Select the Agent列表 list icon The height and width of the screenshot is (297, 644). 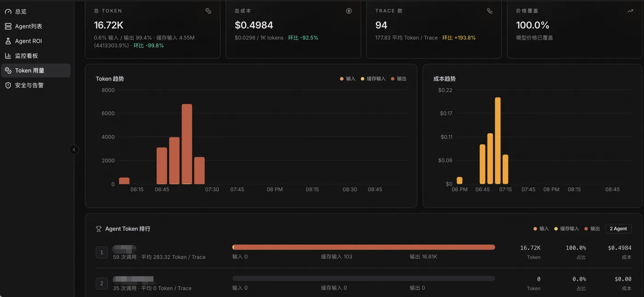tap(8, 26)
